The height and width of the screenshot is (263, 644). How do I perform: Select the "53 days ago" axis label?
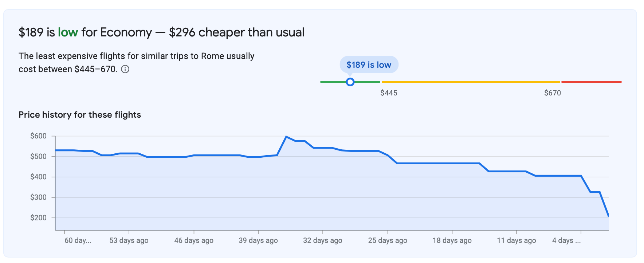coord(129,240)
